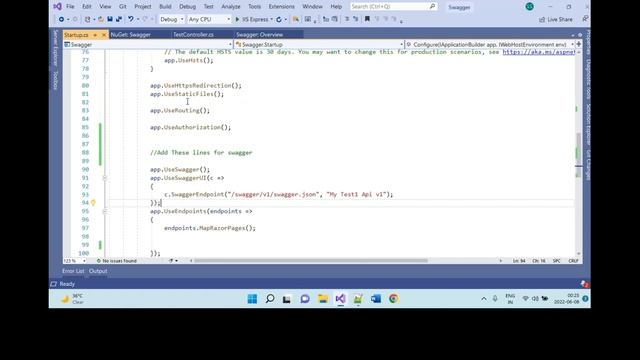The height and width of the screenshot is (360, 640).
Task: Open the Solution Explorer side tab
Action: click(x=588, y=124)
